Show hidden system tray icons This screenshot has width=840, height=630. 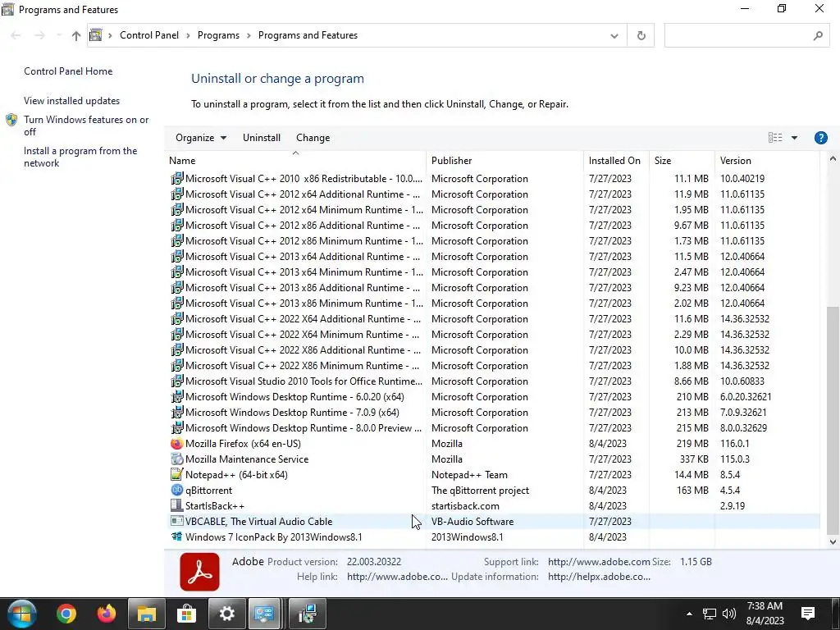(689, 614)
